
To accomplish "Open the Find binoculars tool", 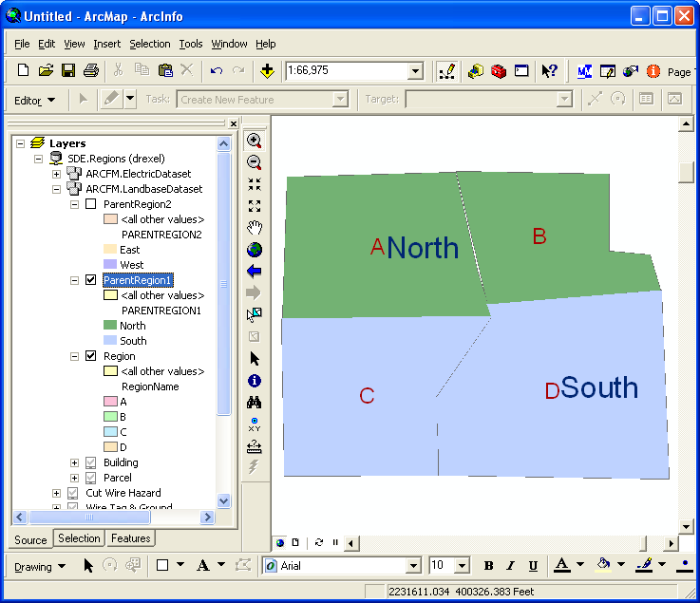I will pyautogui.click(x=254, y=403).
